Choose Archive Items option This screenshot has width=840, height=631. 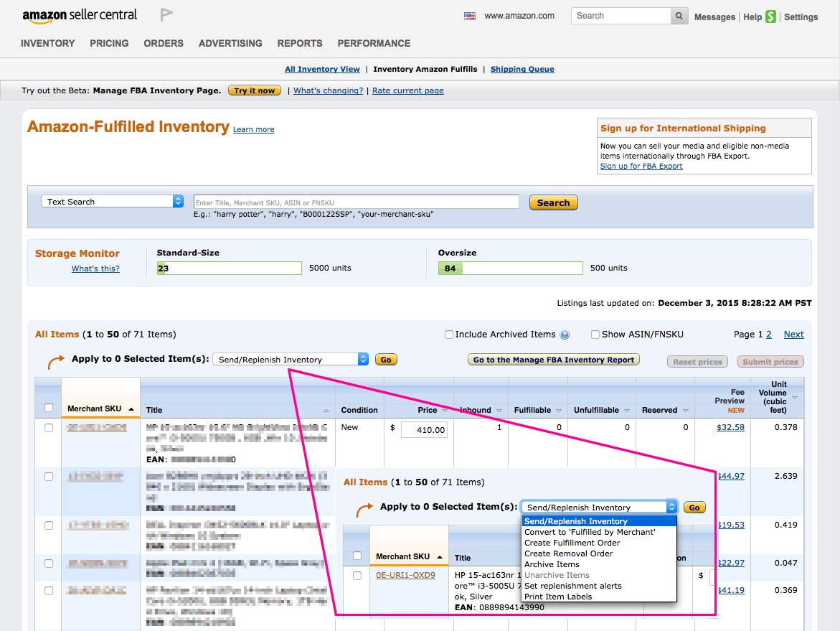point(599,564)
